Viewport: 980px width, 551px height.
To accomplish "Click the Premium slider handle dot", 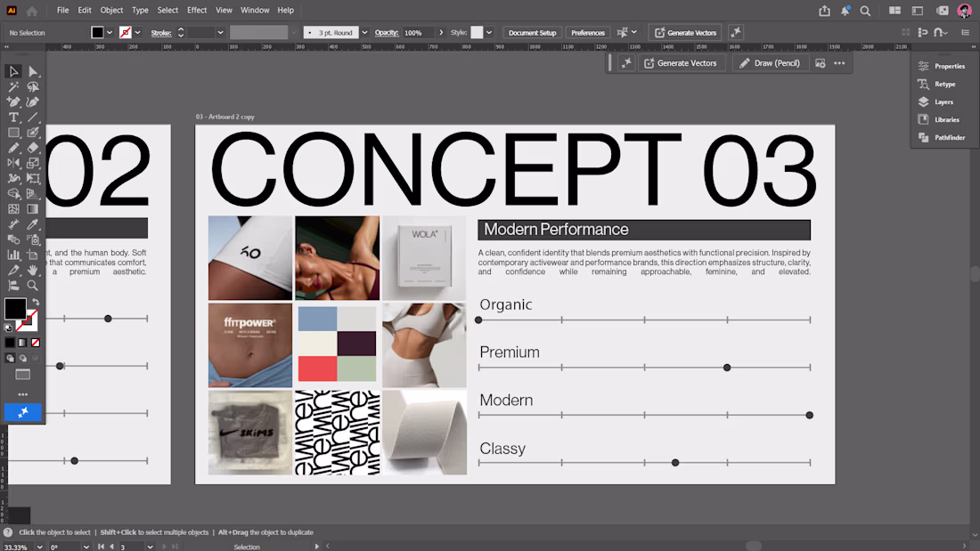I will (x=727, y=368).
